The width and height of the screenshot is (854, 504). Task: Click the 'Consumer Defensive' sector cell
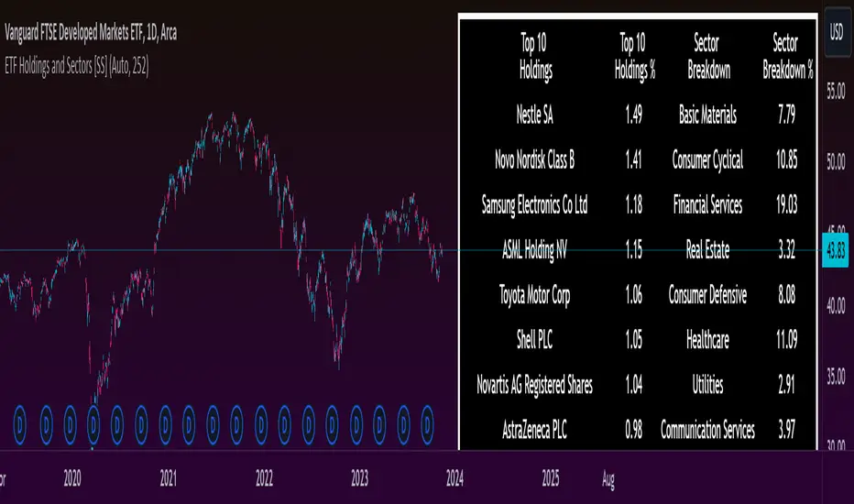click(707, 295)
